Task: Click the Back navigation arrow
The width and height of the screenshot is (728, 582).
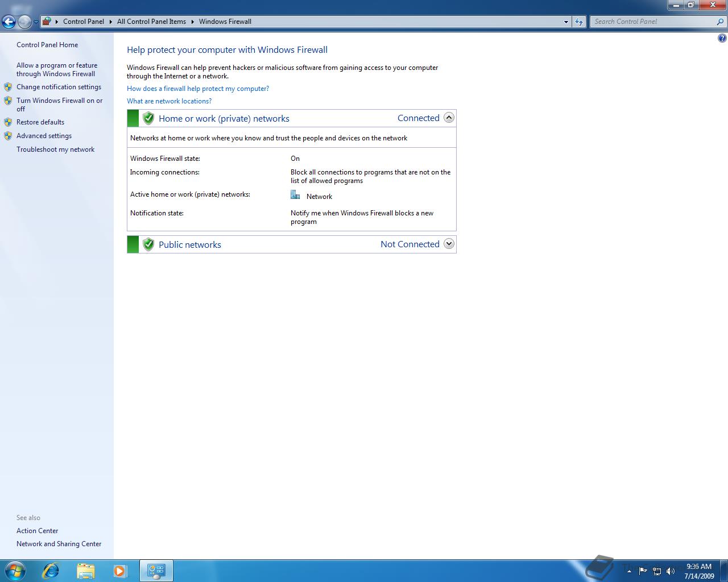Action: (x=9, y=22)
